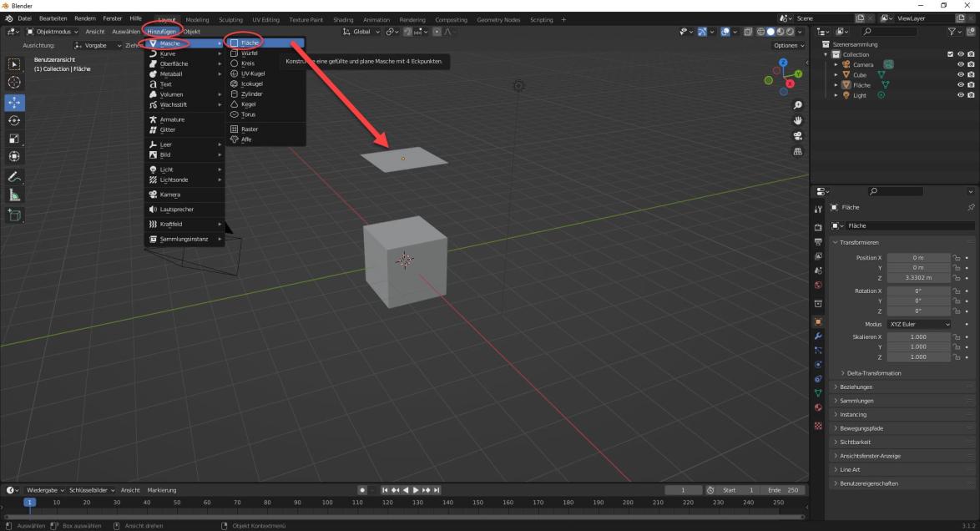Add a monkey mesh via Affe
The height and width of the screenshot is (531, 980).
pyautogui.click(x=246, y=139)
